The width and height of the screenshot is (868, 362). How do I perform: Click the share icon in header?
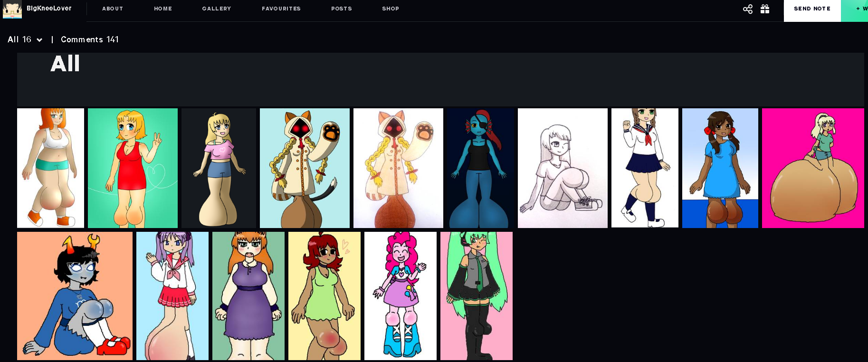747,9
